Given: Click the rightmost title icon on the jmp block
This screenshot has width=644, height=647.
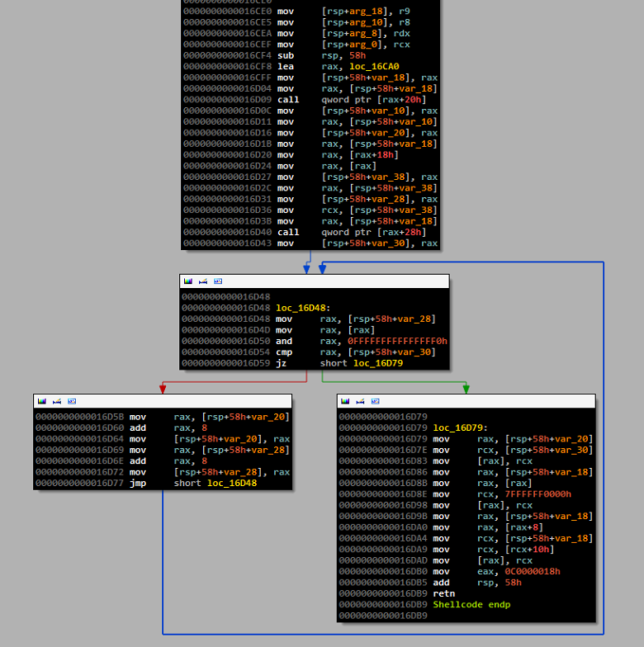Looking at the screenshot, I should click(x=71, y=401).
